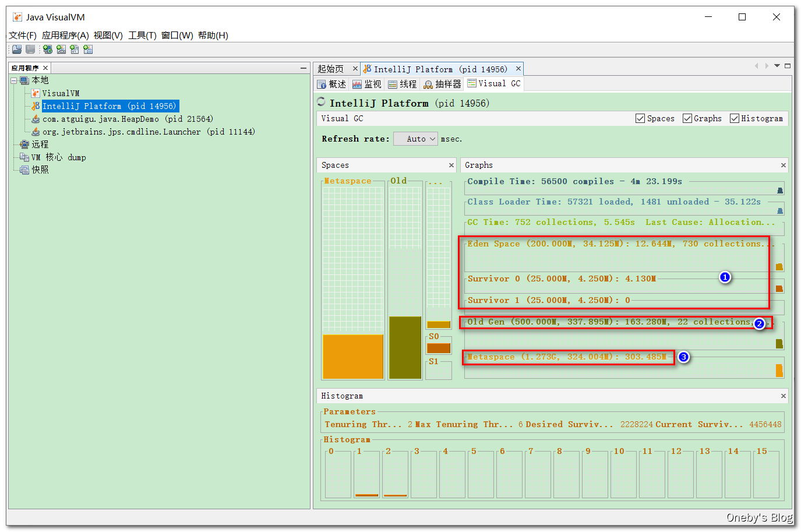Maximize the editor window area icon
This screenshot has width=801, height=532.
coord(787,66)
